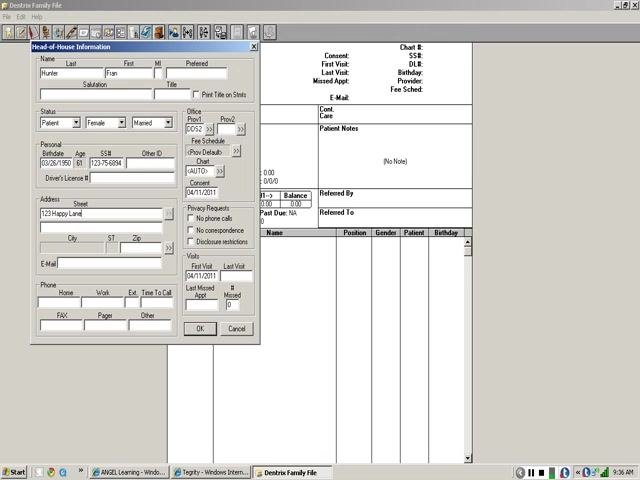The height and width of the screenshot is (480, 640).
Task: Click the brown cabinet toolbar icon
Action: (159, 32)
